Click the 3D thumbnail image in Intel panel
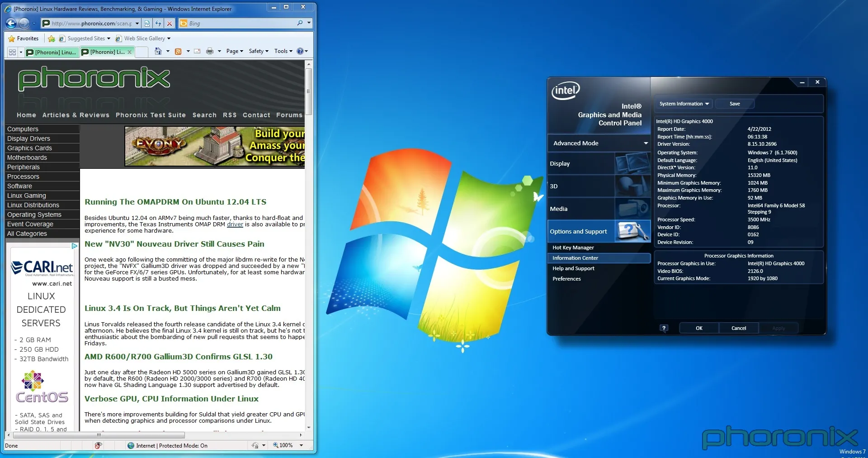Image resolution: width=868 pixels, height=458 pixels. tap(632, 186)
